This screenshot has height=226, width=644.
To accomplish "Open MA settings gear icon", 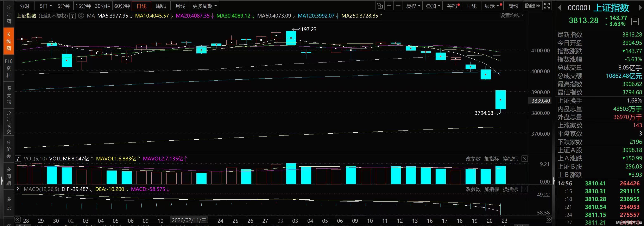I will point(81,16).
